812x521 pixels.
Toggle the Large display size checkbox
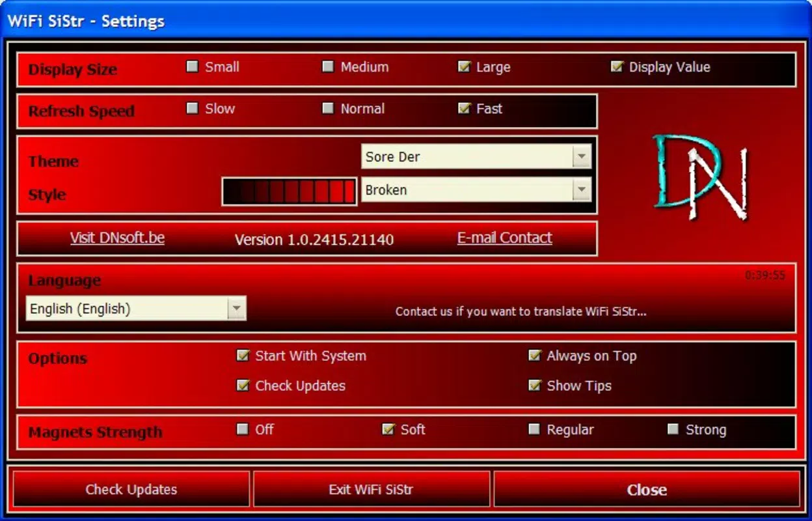(x=464, y=66)
